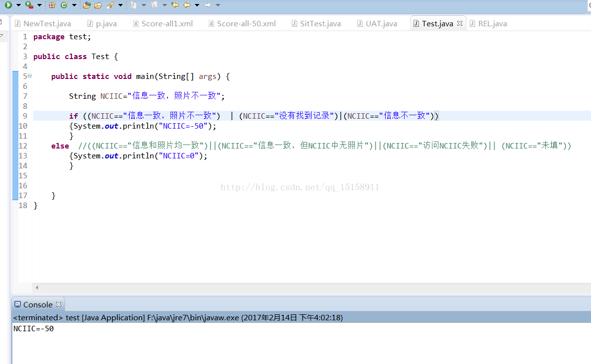591x364 pixels.
Task: Click the 'if' keyword on line 9
Action: point(74,116)
